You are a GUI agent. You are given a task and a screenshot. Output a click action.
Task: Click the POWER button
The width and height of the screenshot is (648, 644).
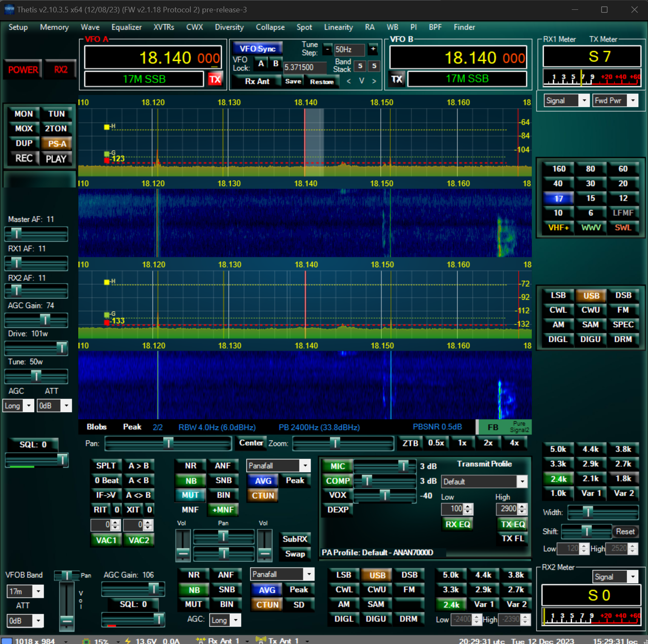click(x=23, y=69)
